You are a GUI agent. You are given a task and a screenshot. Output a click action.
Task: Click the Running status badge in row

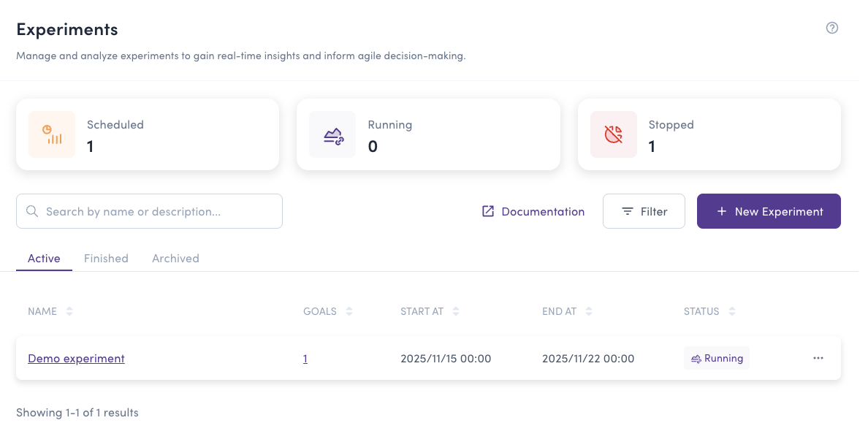(716, 358)
